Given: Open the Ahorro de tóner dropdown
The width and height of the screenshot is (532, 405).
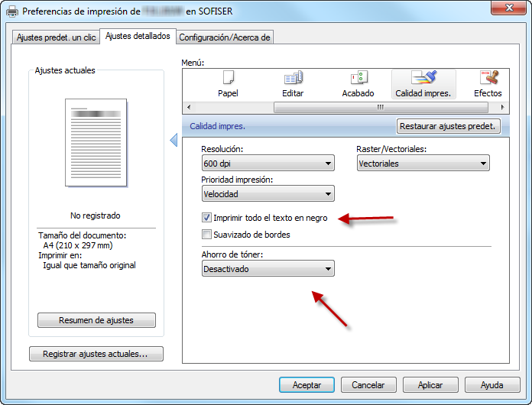Looking at the screenshot, I should (x=268, y=269).
